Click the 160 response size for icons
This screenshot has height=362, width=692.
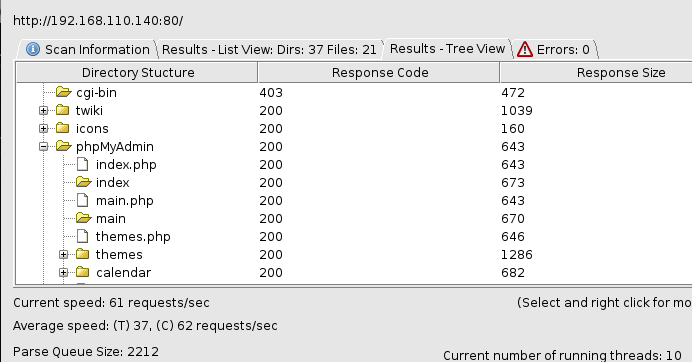click(x=513, y=129)
